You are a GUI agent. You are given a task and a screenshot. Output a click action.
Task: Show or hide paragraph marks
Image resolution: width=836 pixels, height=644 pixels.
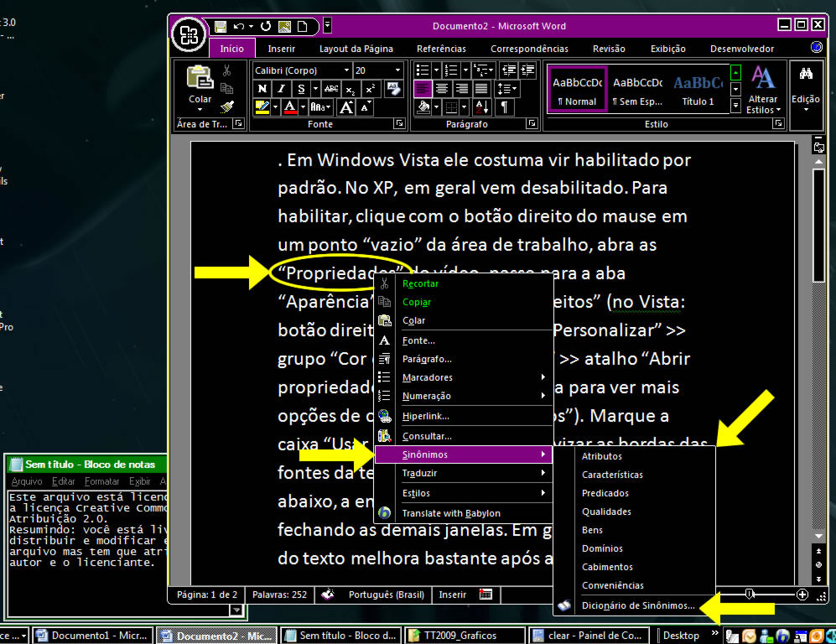click(x=505, y=107)
